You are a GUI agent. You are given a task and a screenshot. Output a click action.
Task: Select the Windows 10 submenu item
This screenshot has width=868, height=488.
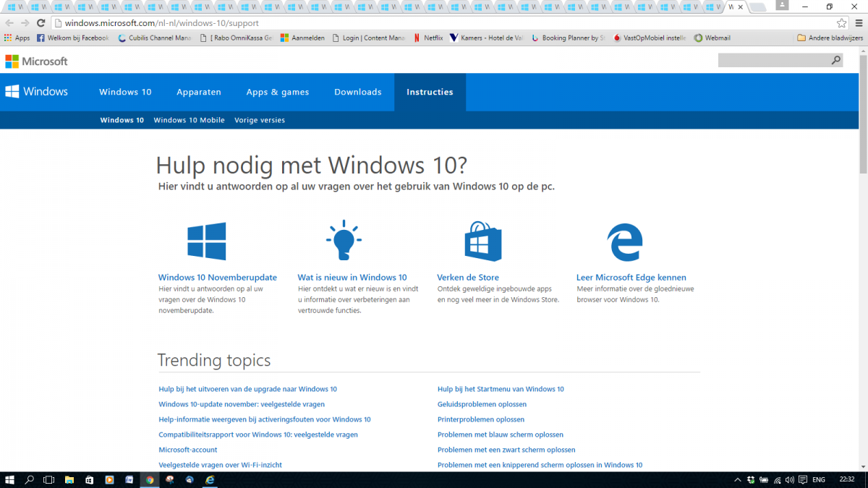[x=122, y=120]
